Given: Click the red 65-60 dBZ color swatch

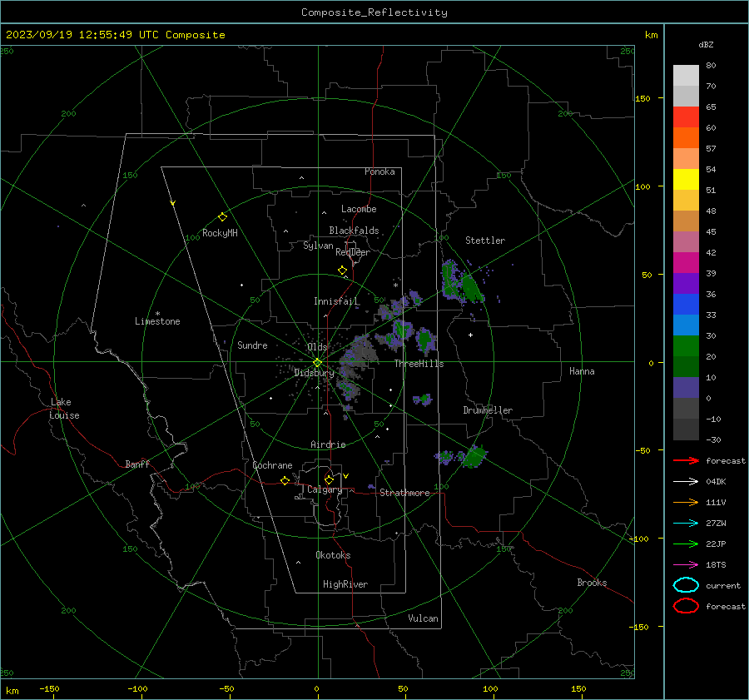Looking at the screenshot, I should coord(686,117).
